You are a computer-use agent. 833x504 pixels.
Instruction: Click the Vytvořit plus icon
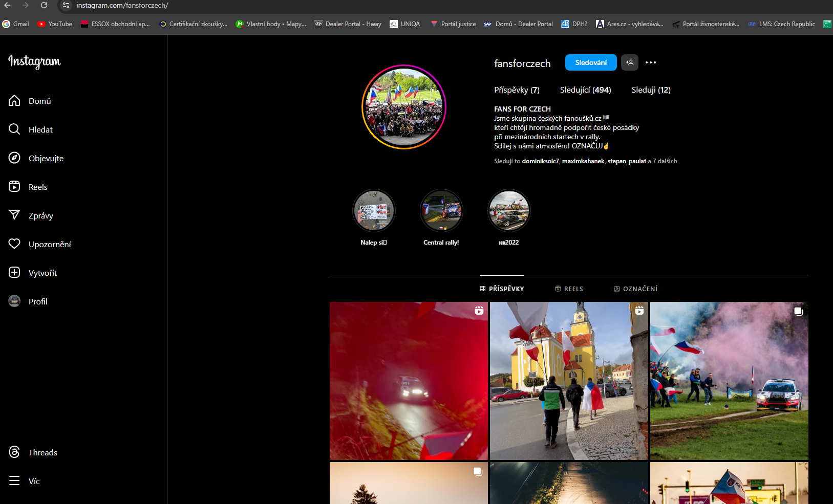click(14, 273)
